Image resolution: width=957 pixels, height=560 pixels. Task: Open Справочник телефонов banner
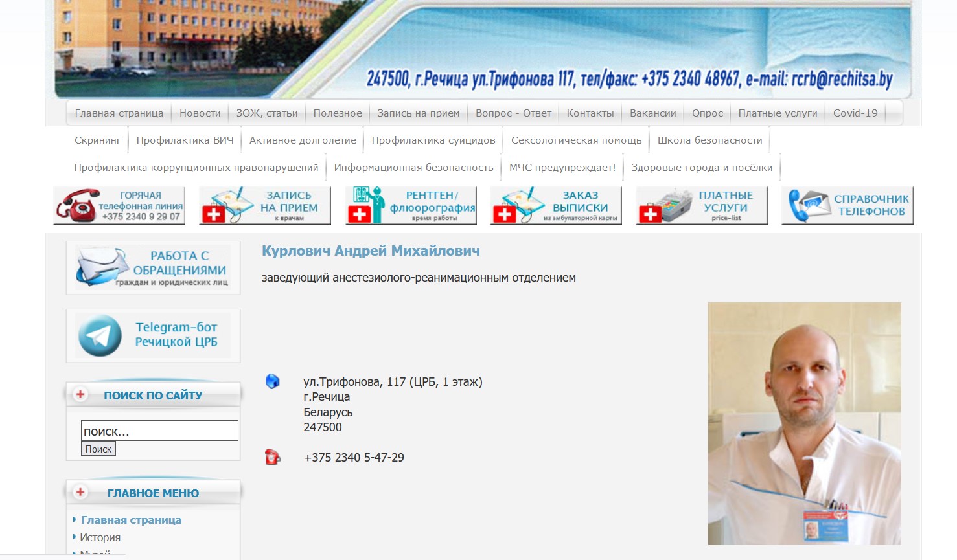coord(847,206)
